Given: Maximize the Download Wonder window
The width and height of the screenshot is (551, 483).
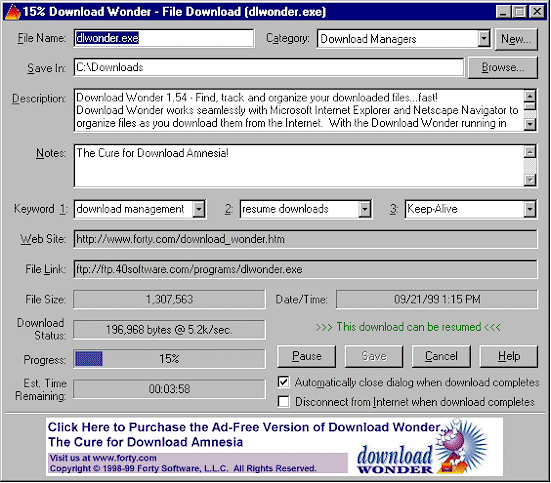Looking at the screenshot, I should click(x=519, y=12).
